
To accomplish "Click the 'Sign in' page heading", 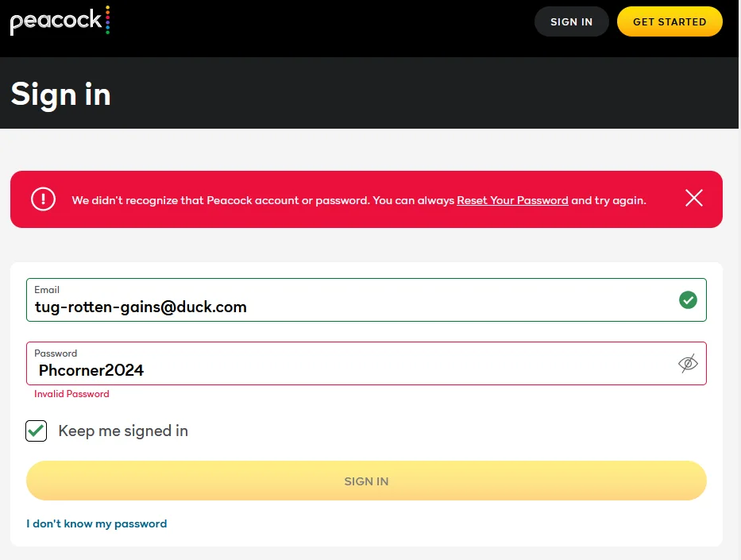I will click(60, 95).
